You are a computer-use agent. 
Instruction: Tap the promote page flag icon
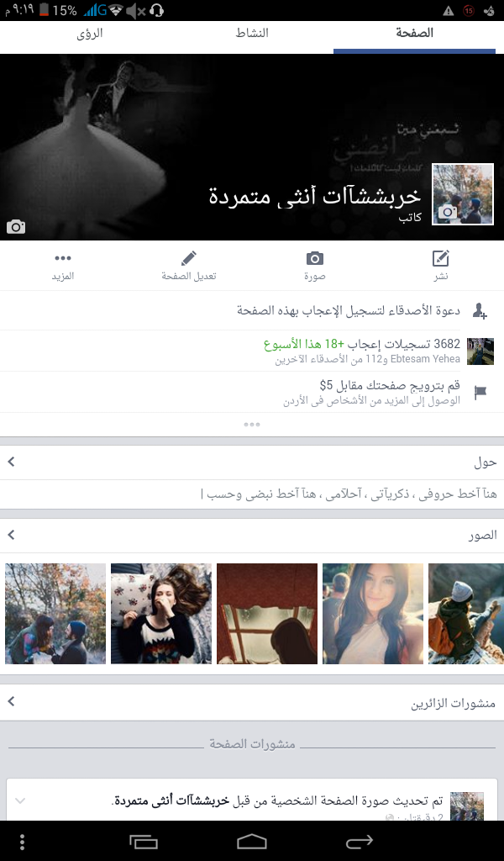pyautogui.click(x=480, y=392)
